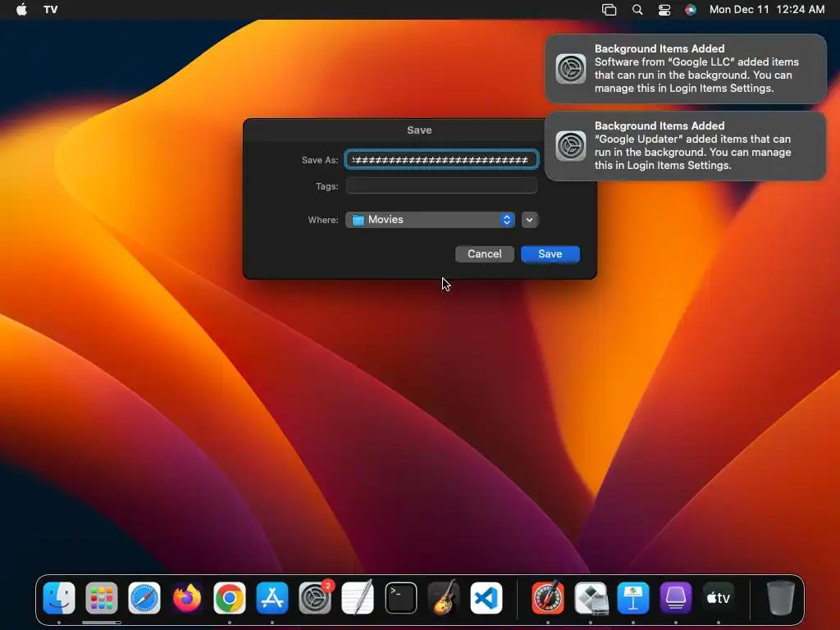Open GarageBand guitar icon in Dock

(444, 598)
